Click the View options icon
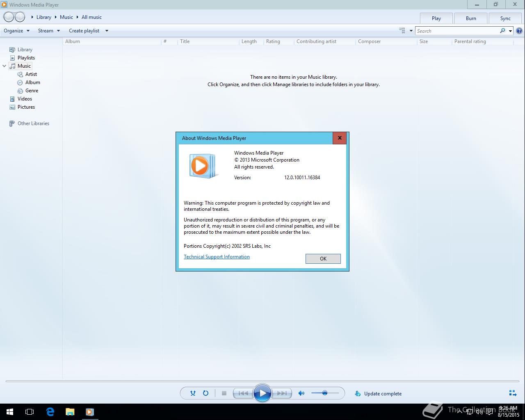 click(x=402, y=31)
